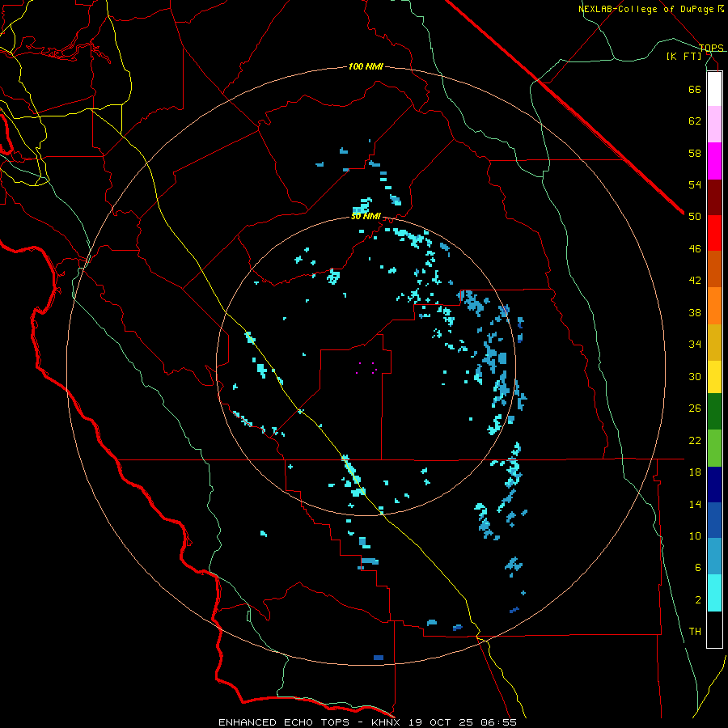Click the "KHNX" station identifier in the caption

(x=387, y=722)
